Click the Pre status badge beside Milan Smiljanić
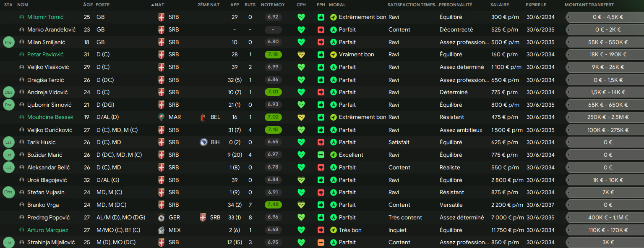The image size is (644, 248). pos(8,42)
